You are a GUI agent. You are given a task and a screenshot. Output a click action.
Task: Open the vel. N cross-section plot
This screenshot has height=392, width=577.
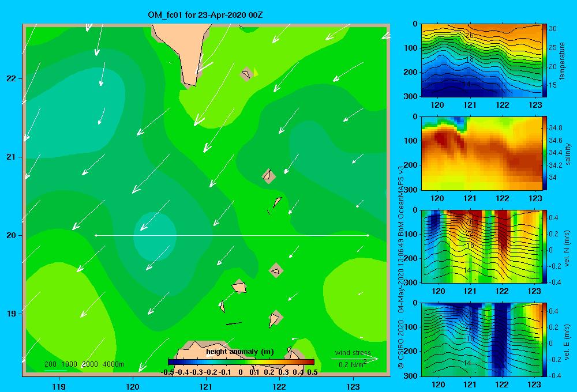[x=482, y=246]
